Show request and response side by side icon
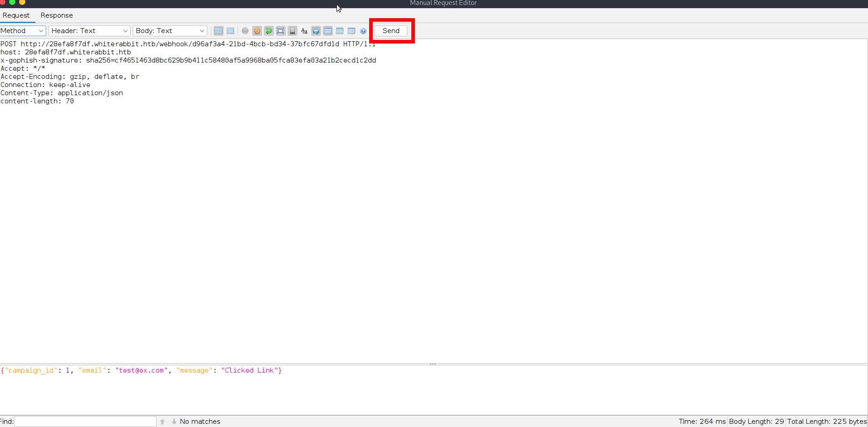868x427 pixels. 351,31
